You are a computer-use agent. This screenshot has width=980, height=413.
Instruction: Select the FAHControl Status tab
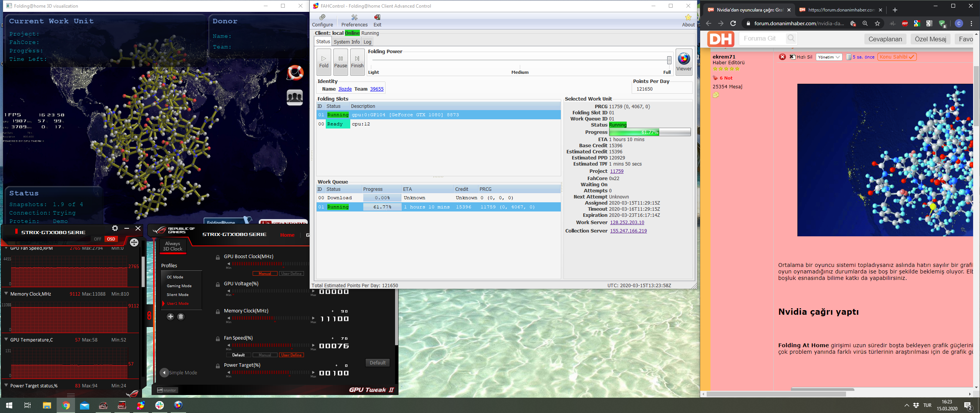click(x=323, y=41)
